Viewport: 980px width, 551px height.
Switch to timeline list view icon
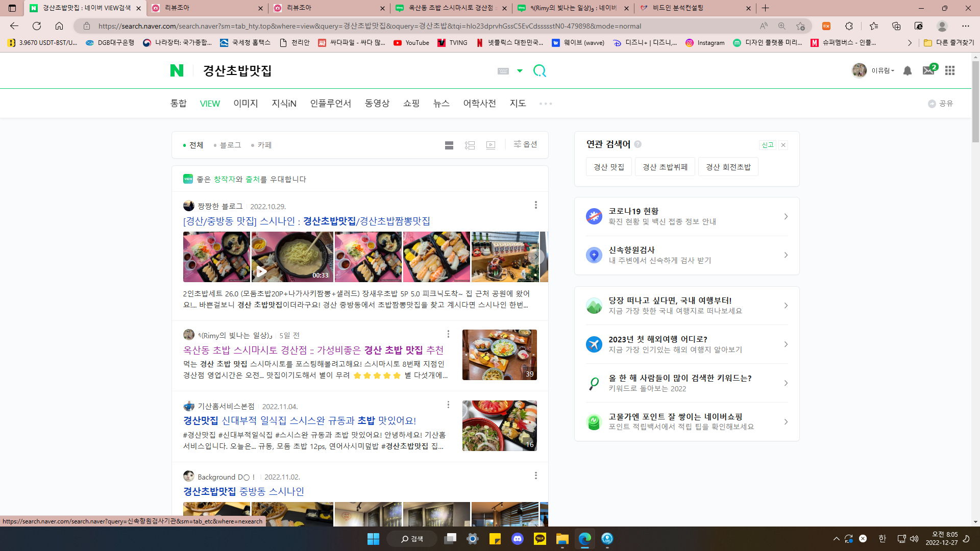(470, 145)
